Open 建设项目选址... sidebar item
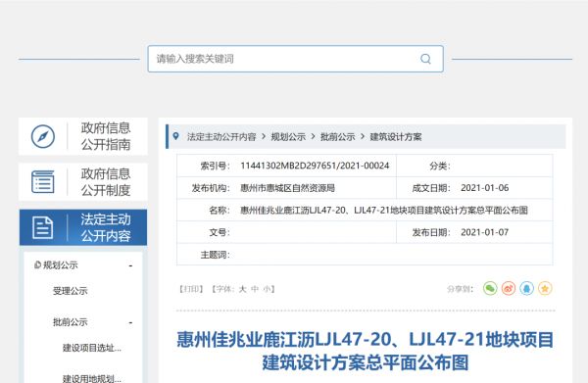Screen dimensions: 588x383 click(92, 348)
